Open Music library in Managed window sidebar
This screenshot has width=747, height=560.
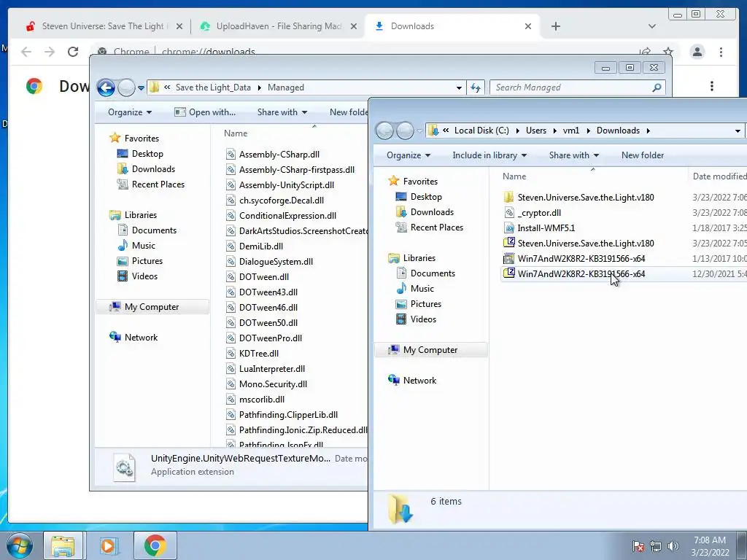(136, 246)
